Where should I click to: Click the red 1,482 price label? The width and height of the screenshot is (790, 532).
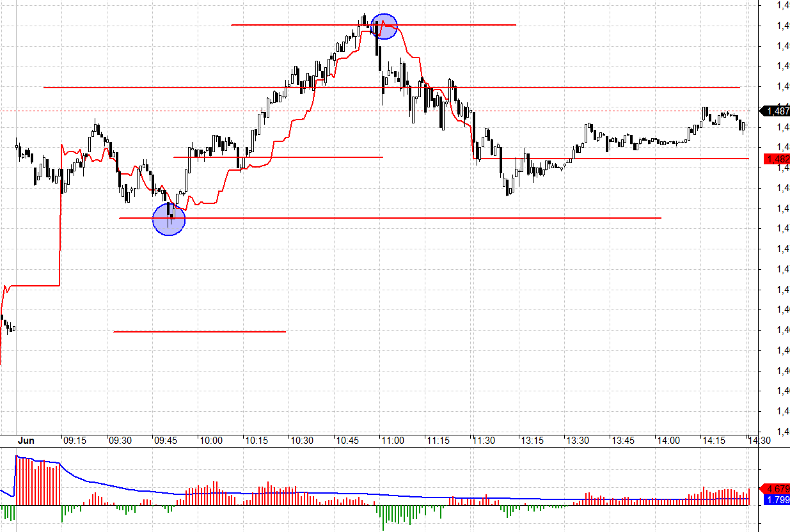click(x=777, y=159)
